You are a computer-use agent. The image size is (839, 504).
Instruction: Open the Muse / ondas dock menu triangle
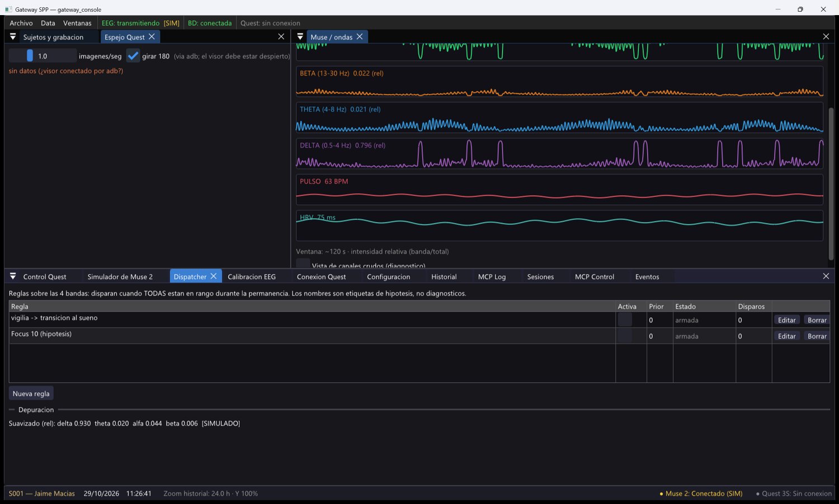pos(300,36)
